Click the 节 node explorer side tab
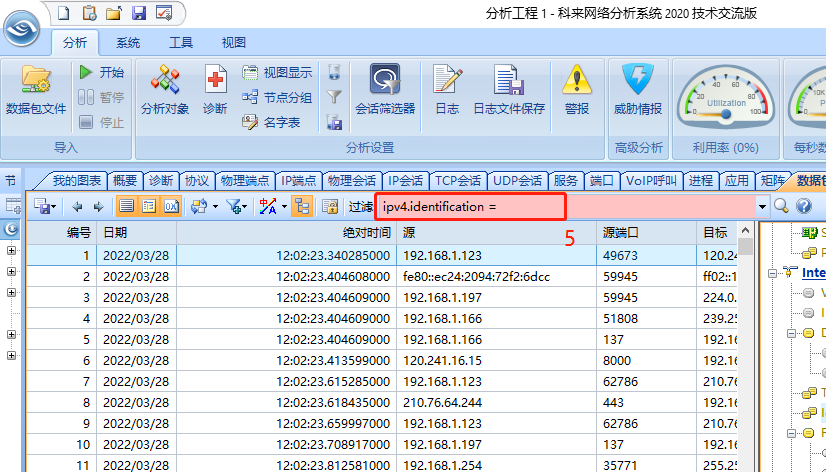The height and width of the screenshot is (472, 826). point(11,181)
